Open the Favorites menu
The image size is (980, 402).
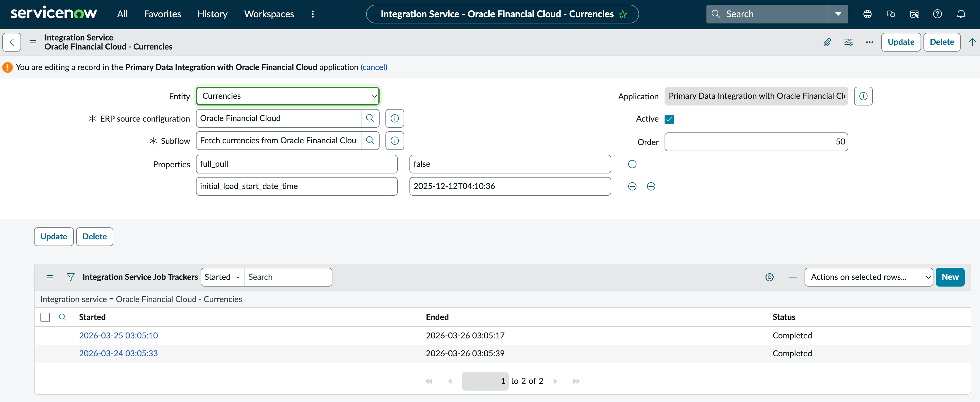tap(163, 14)
